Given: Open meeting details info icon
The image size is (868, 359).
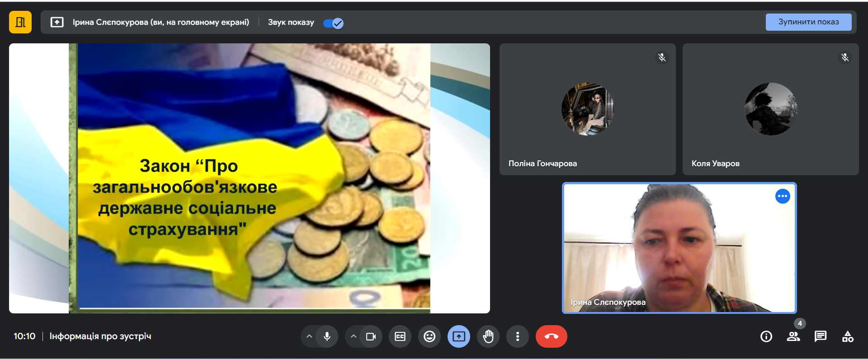Looking at the screenshot, I should 766,336.
